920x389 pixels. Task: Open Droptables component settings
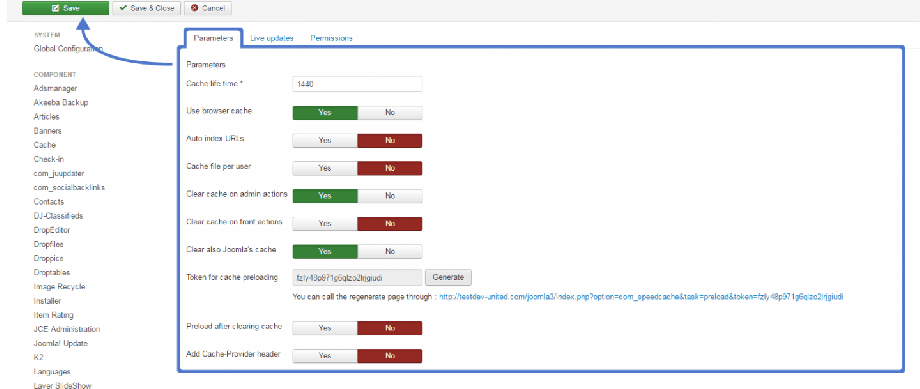tap(52, 273)
